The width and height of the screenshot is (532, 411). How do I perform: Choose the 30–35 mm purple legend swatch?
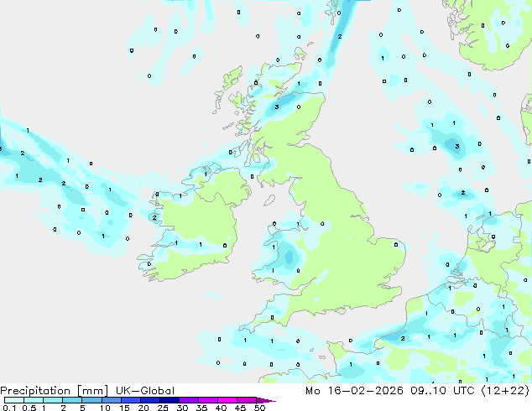pos(188,400)
